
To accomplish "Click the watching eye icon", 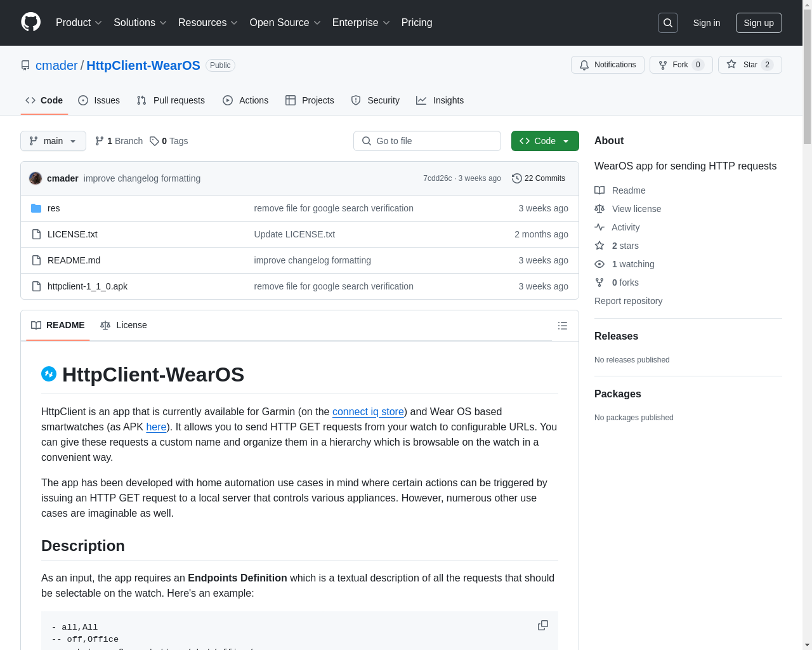I will [599, 264].
